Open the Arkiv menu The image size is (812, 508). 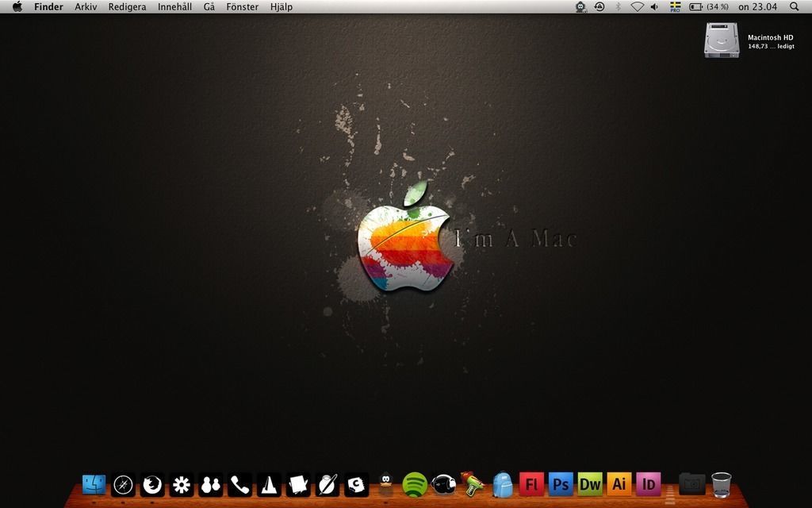tap(86, 6)
